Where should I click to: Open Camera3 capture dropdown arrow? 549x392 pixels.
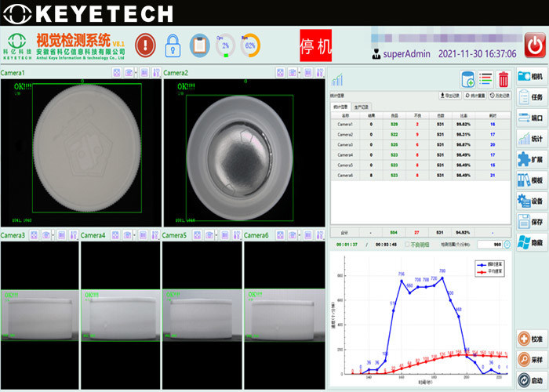point(51,234)
